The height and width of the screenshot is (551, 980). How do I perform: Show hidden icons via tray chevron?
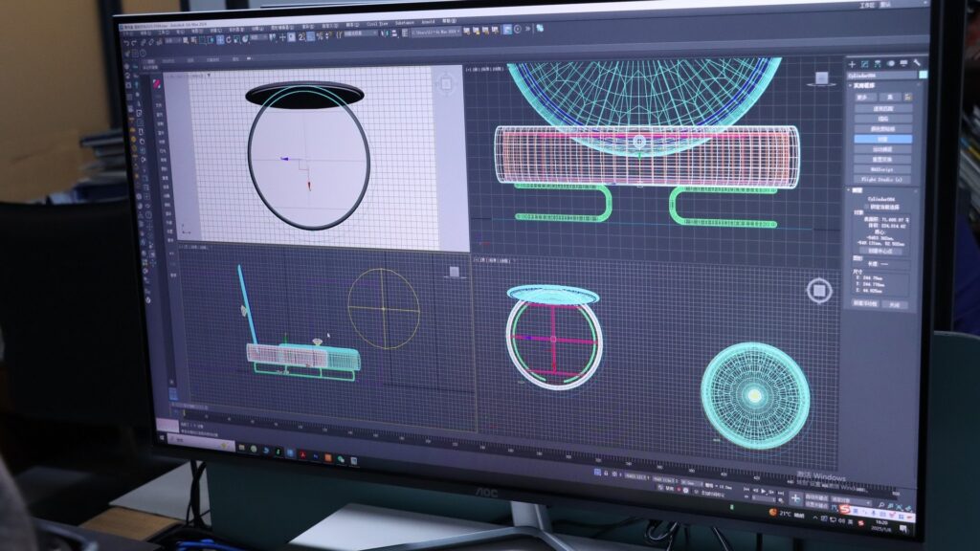click(x=815, y=518)
